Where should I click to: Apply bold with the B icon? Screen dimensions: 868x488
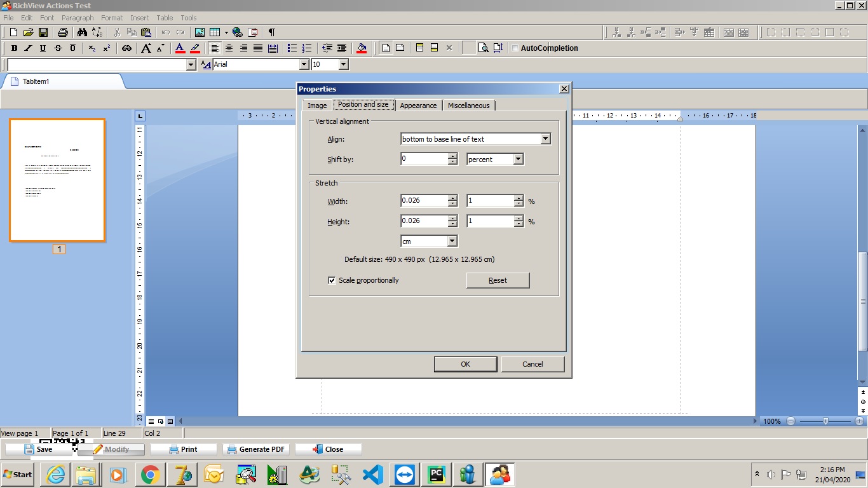14,48
